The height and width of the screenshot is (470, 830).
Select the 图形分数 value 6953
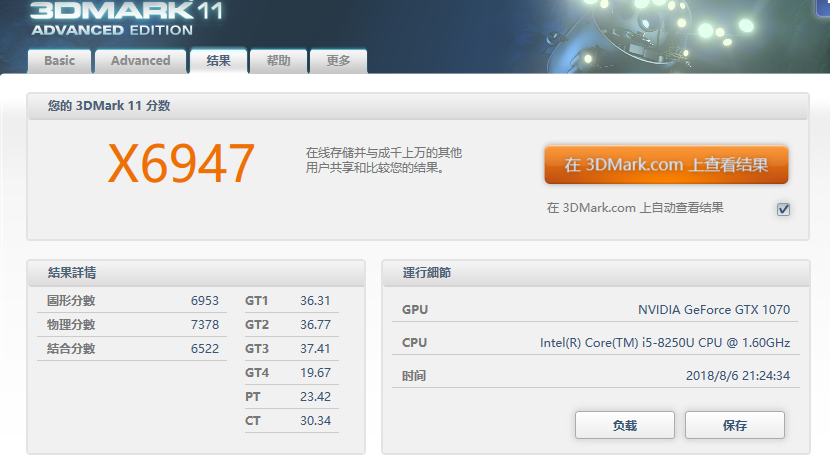click(204, 301)
